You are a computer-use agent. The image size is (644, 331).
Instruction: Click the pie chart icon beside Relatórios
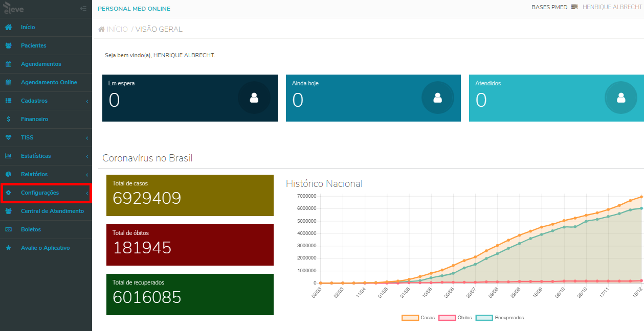coord(8,174)
